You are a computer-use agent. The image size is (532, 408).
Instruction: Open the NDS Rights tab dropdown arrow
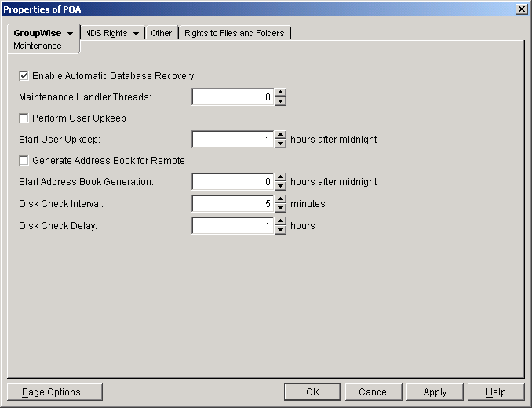[x=136, y=33]
